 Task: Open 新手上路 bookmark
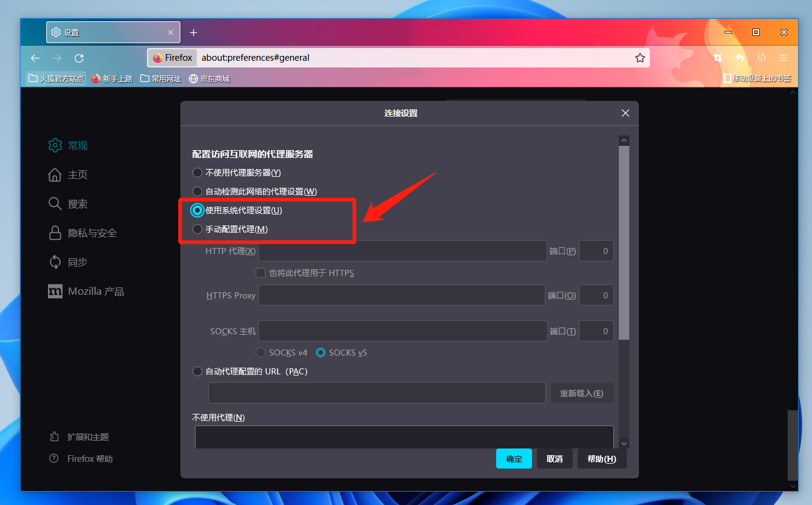coord(112,78)
